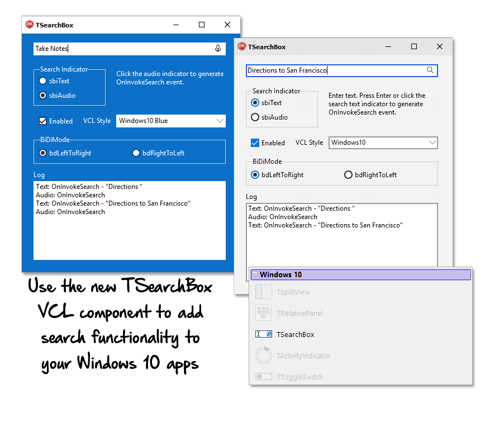Select bdRightToLeft radio in gray window

pyautogui.click(x=348, y=175)
